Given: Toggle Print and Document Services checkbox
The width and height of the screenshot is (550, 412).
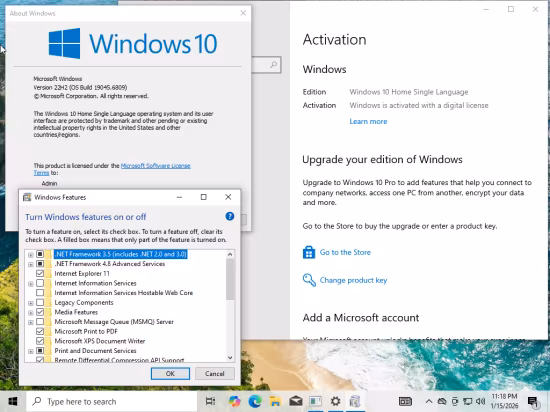Looking at the screenshot, I should click(40, 350).
